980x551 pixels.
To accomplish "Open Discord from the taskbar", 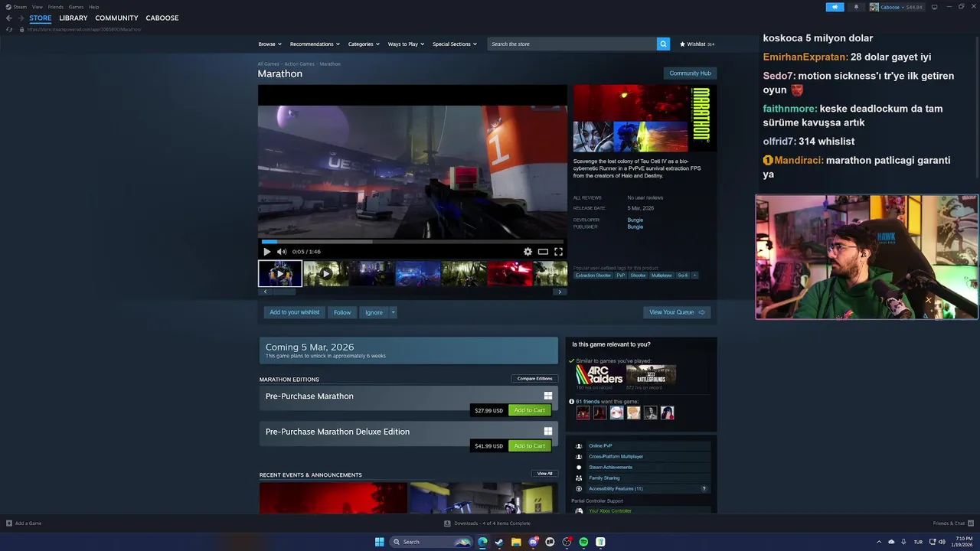I will (533, 542).
